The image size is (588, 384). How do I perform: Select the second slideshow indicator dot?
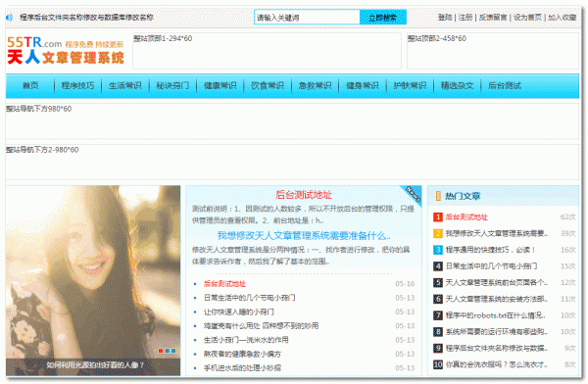pyautogui.click(x=168, y=351)
